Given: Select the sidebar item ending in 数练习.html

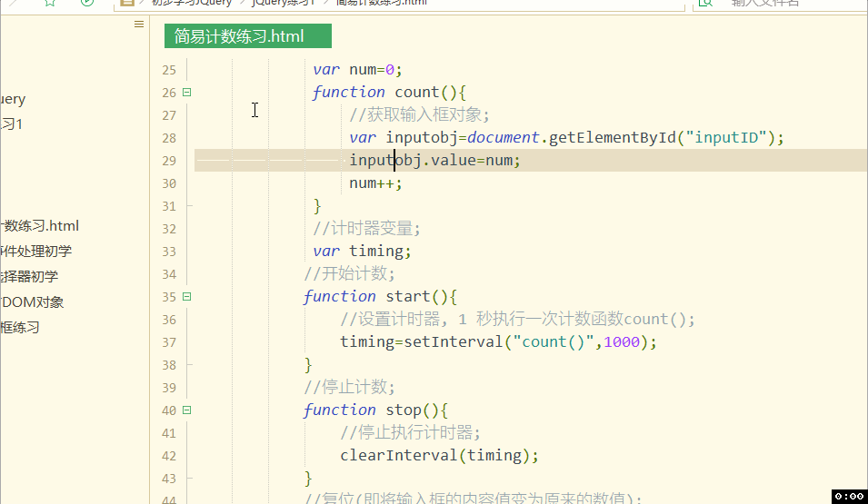Looking at the screenshot, I should point(40,226).
